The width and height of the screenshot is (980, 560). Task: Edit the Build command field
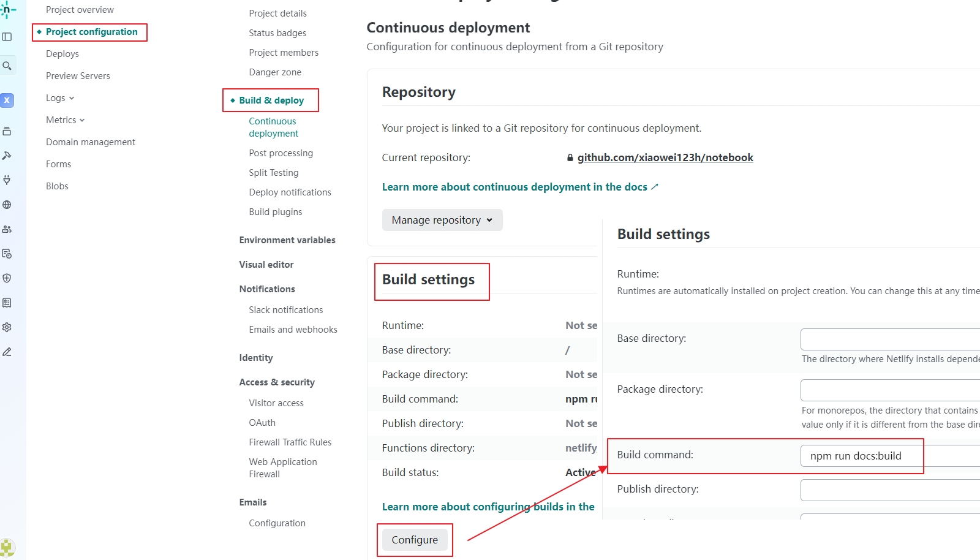(x=890, y=456)
